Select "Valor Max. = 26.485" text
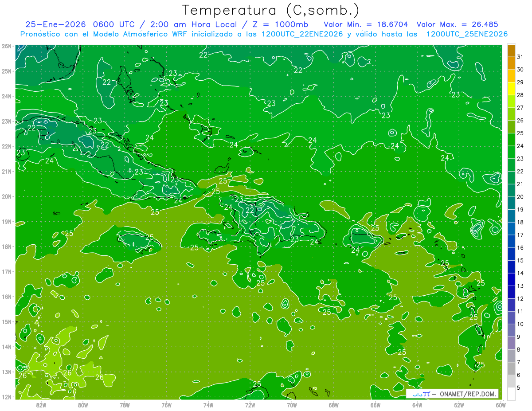 (458, 24)
